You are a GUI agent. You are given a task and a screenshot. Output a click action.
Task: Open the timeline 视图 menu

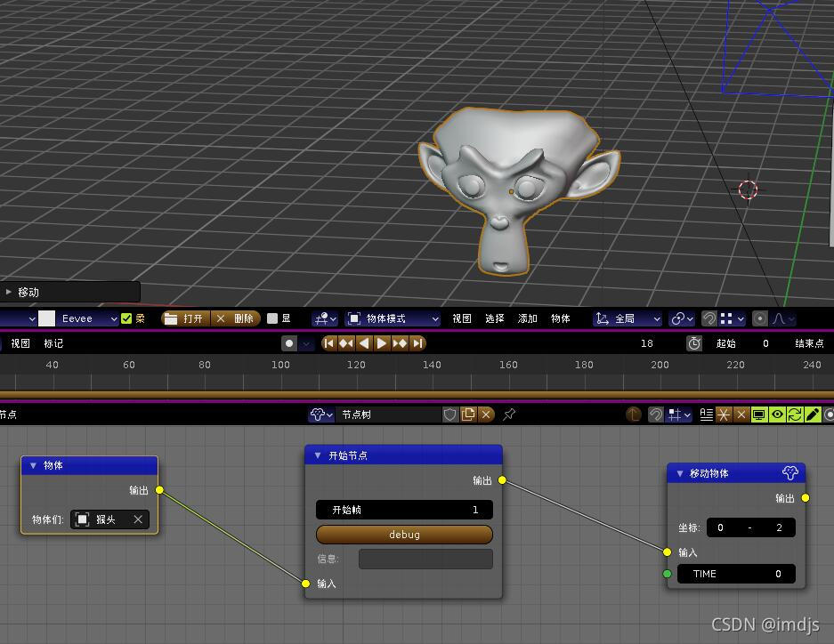coord(20,343)
